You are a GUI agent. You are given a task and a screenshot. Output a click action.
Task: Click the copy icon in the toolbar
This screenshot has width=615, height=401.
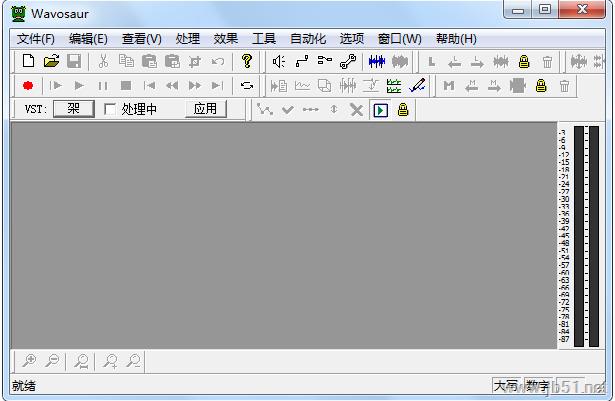pyautogui.click(x=126, y=61)
